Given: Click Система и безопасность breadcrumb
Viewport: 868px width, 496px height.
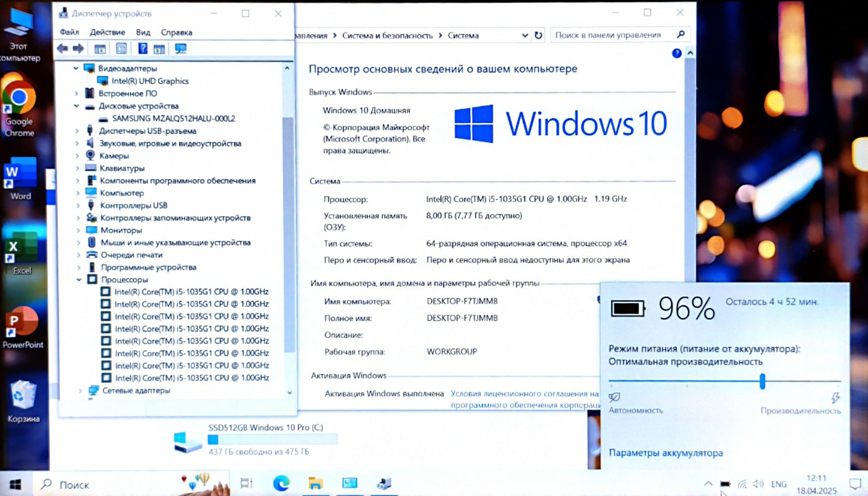Looking at the screenshot, I should click(387, 35).
